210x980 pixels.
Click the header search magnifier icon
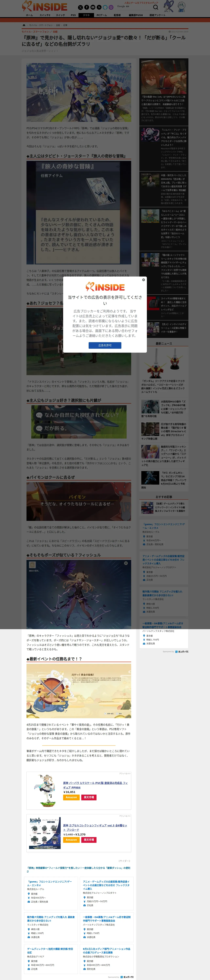click(x=156, y=7)
